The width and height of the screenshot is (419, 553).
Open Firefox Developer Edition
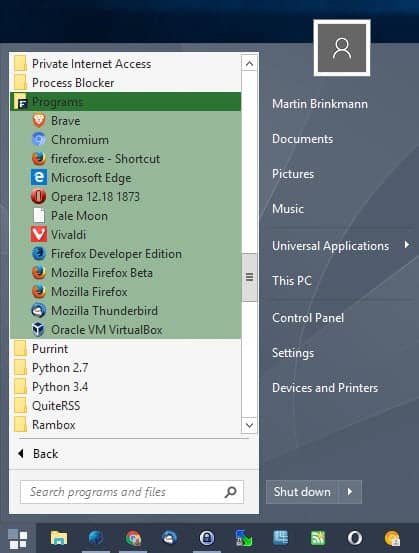[x=125, y=254]
